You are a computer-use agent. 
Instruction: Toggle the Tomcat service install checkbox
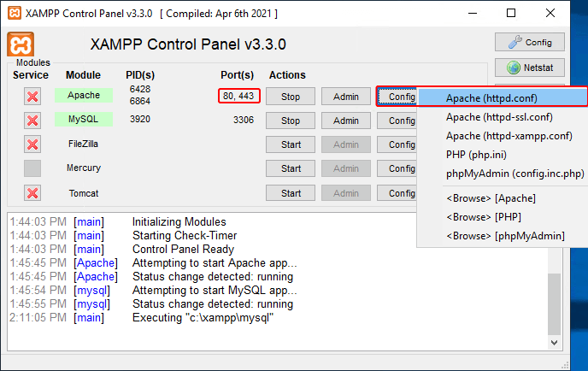tap(32, 193)
